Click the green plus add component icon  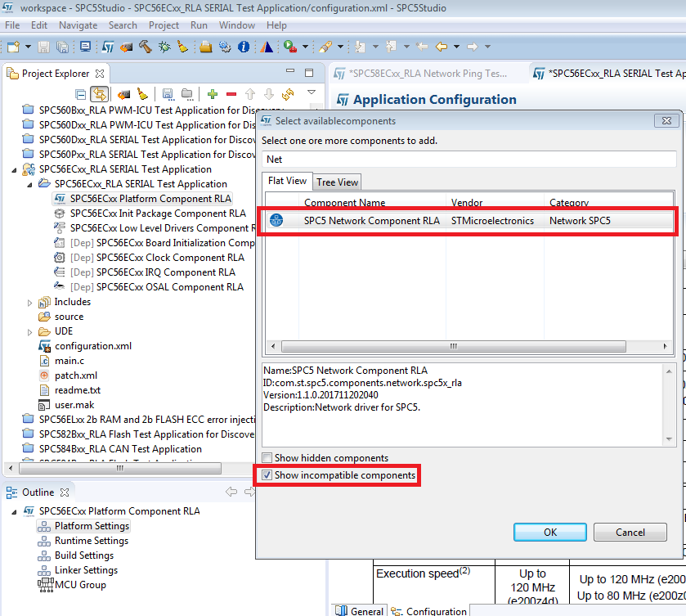213,94
